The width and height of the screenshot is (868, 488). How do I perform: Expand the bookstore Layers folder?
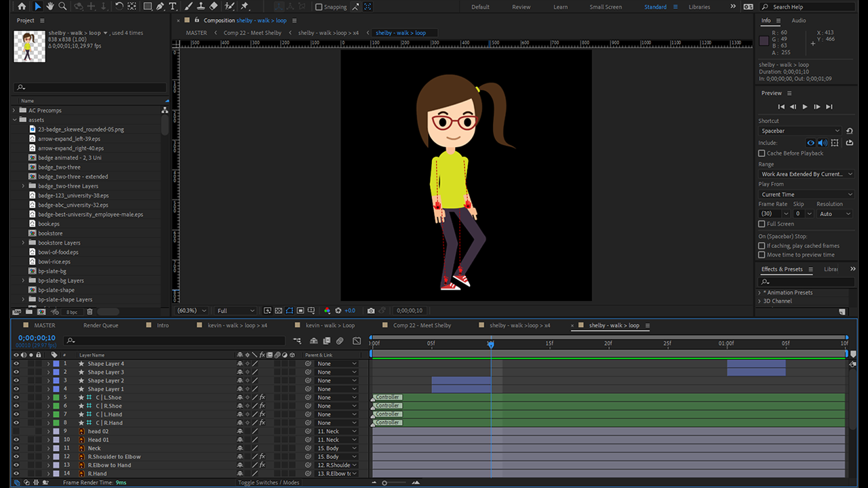23,243
